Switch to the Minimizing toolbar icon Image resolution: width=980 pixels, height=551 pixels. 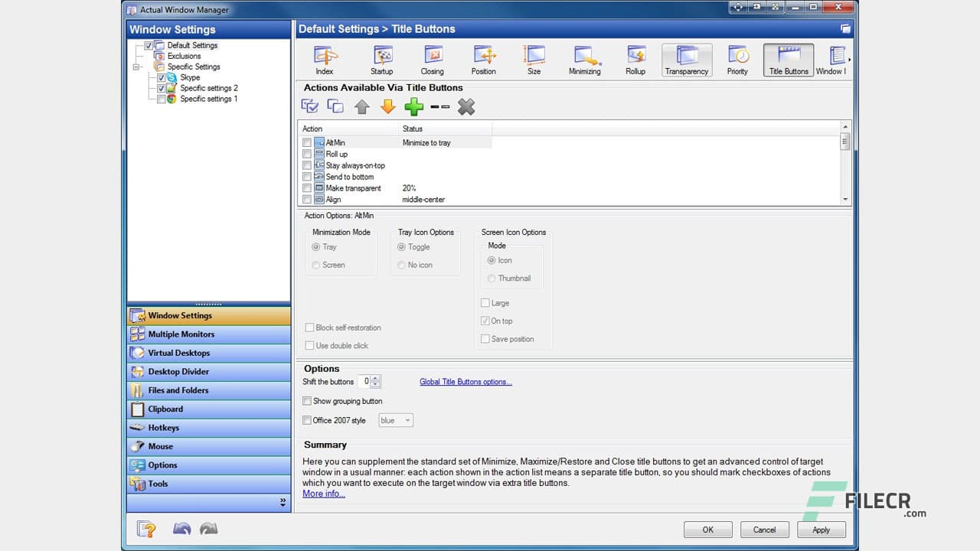pyautogui.click(x=584, y=60)
